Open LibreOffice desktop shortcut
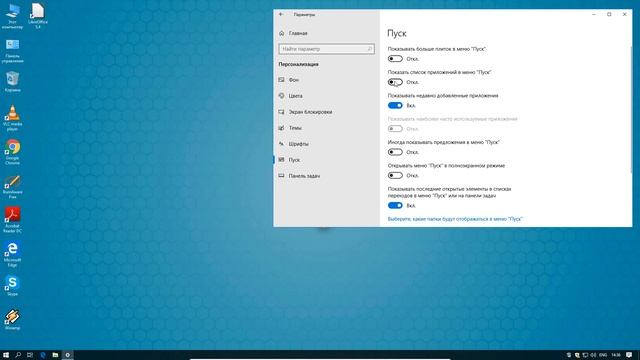The image size is (640, 360). point(38,16)
